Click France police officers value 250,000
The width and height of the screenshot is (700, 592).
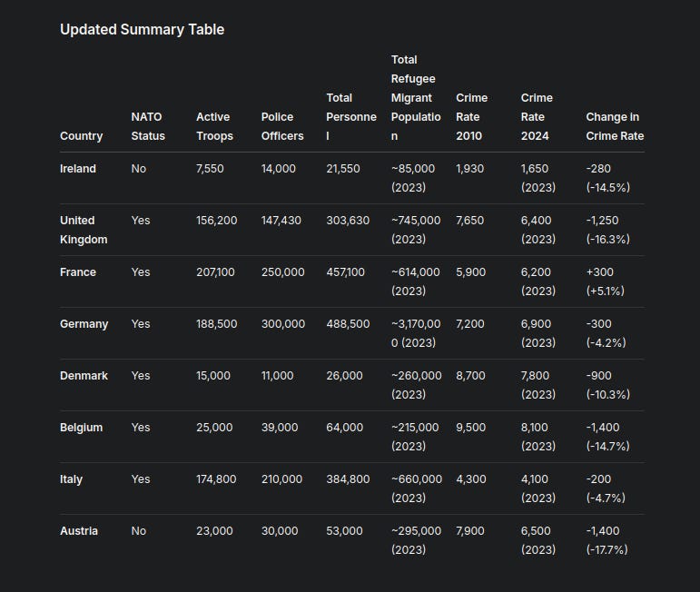coord(283,272)
